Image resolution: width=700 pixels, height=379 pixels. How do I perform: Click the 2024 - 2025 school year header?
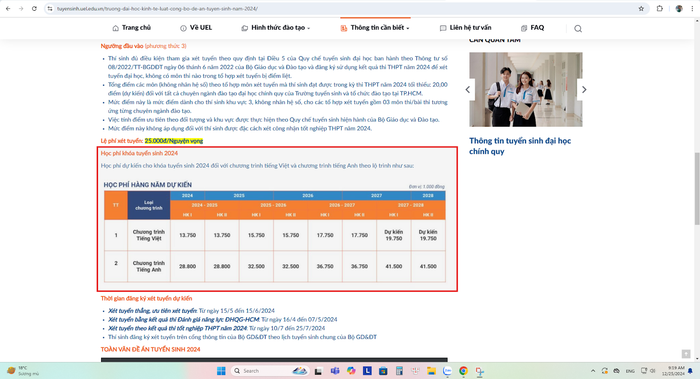[204, 205]
